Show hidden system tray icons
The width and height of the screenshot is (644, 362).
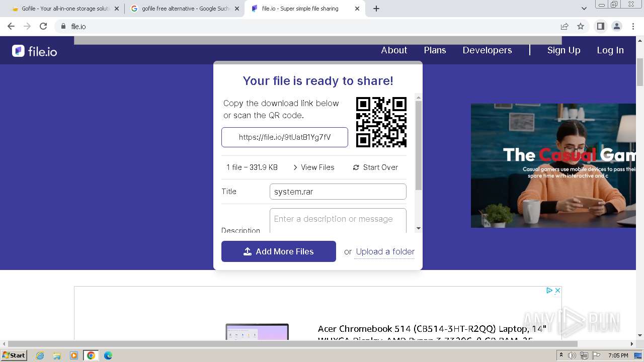(561, 355)
